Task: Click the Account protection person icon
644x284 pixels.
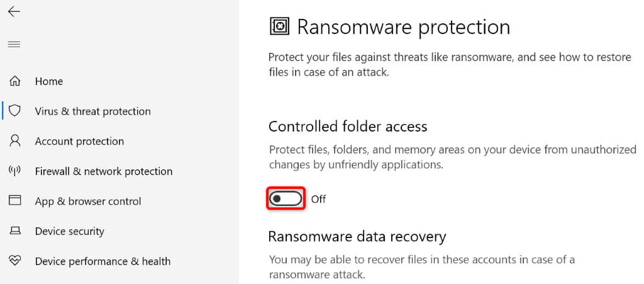Action: coord(14,141)
